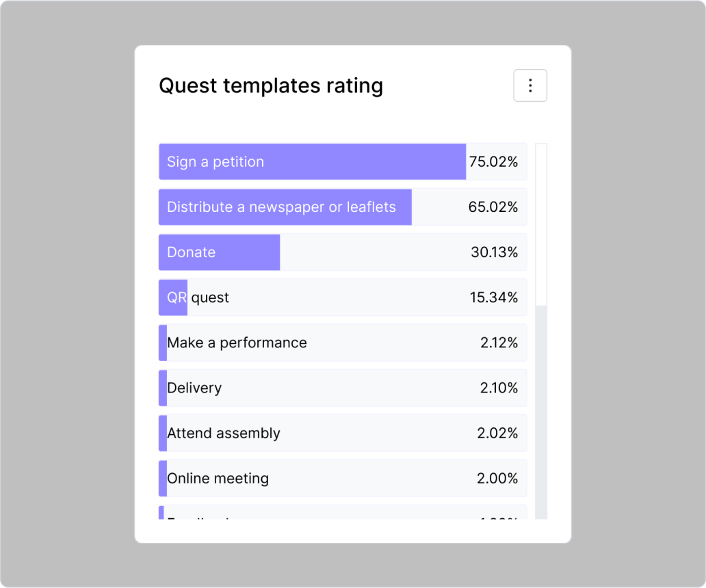This screenshot has height=588, width=706.
Task: Click the 2.10% percentage value
Action: click(x=499, y=388)
